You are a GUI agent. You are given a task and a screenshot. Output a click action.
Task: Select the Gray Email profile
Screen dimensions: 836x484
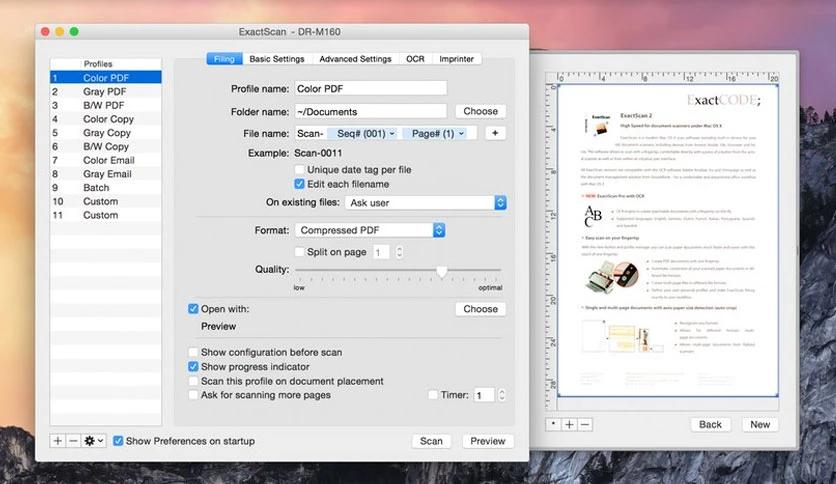[106, 174]
